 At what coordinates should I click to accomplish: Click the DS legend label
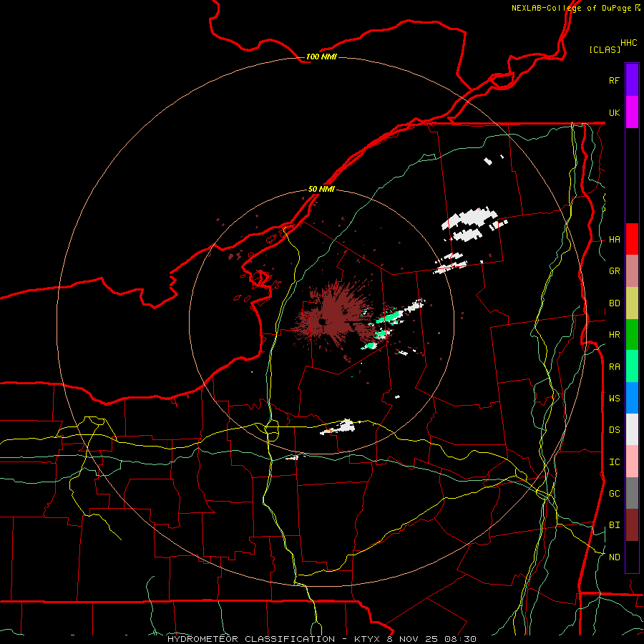(x=614, y=430)
